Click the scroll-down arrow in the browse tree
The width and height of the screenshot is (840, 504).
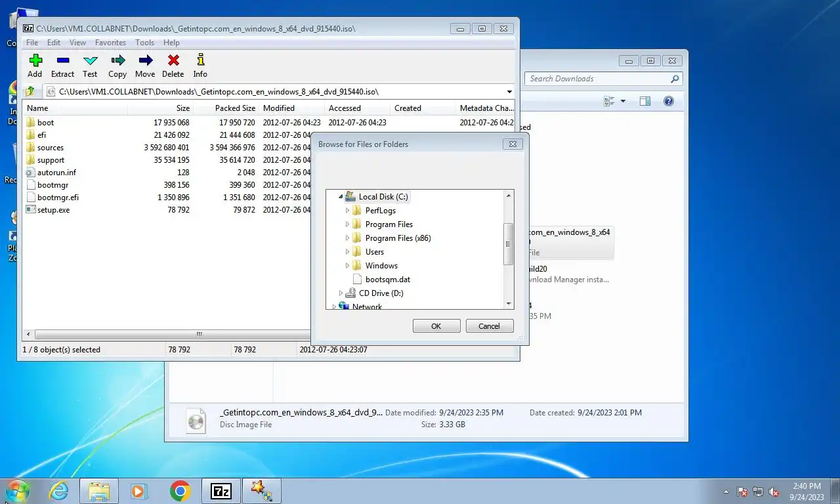[x=508, y=303]
